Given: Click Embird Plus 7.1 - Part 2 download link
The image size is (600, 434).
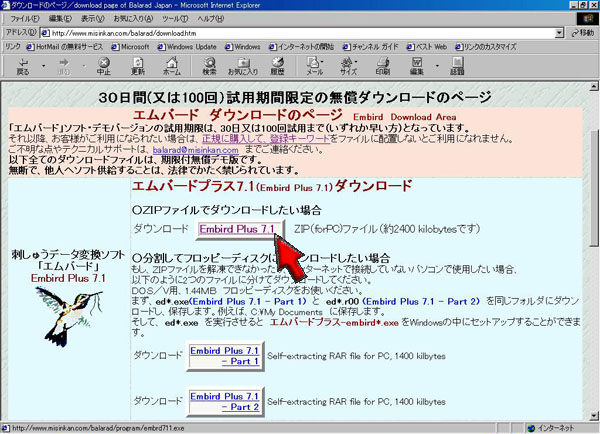Looking at the screenshot, I should pos(225,401).
